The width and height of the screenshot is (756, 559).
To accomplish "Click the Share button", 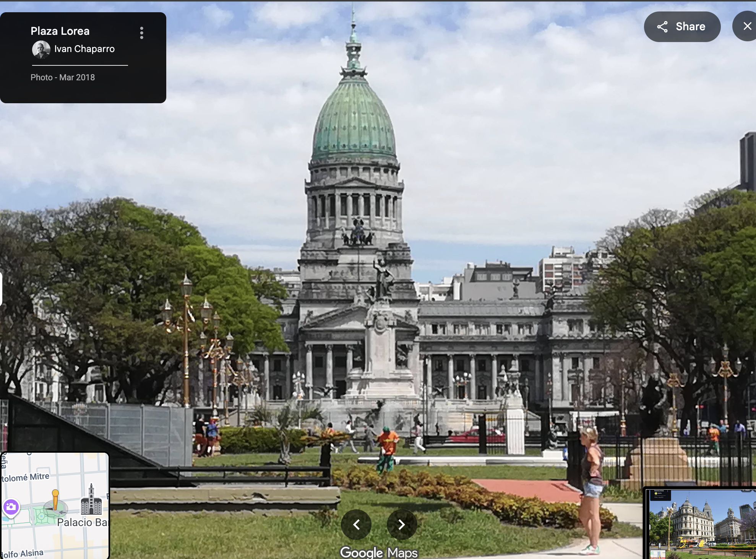I will (682, 27).
